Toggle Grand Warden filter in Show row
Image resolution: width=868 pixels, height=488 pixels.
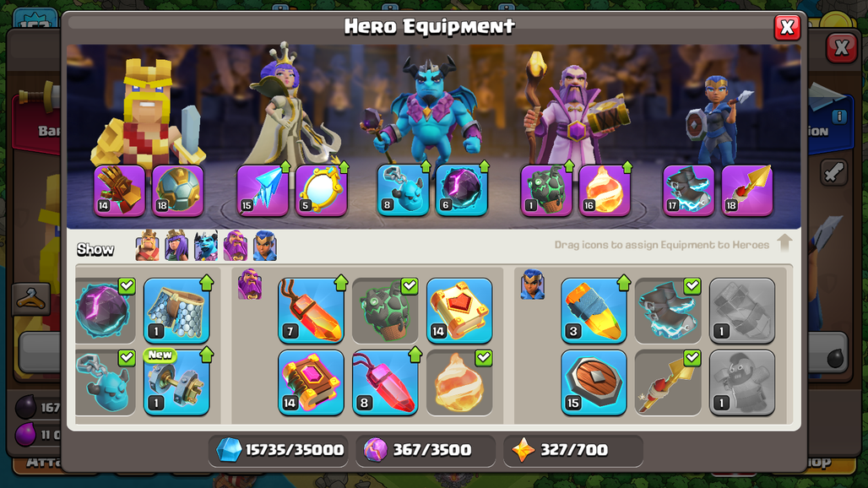[x=236, y=246]
